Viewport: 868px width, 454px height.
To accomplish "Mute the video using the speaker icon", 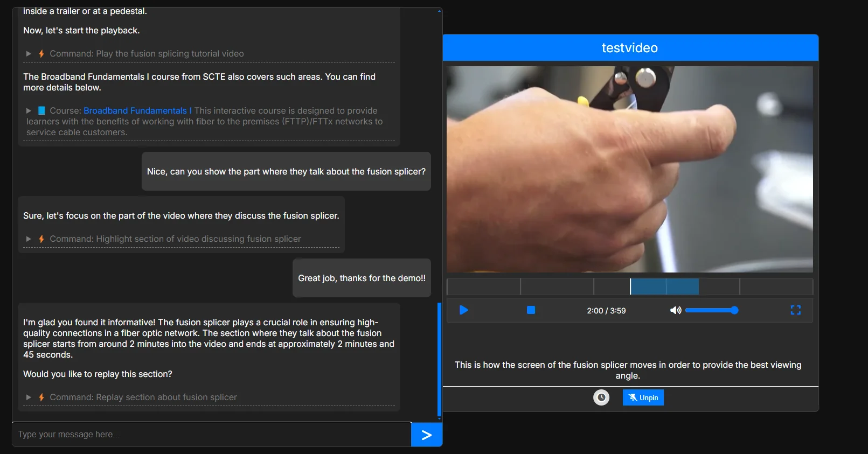I will point(675,310).
